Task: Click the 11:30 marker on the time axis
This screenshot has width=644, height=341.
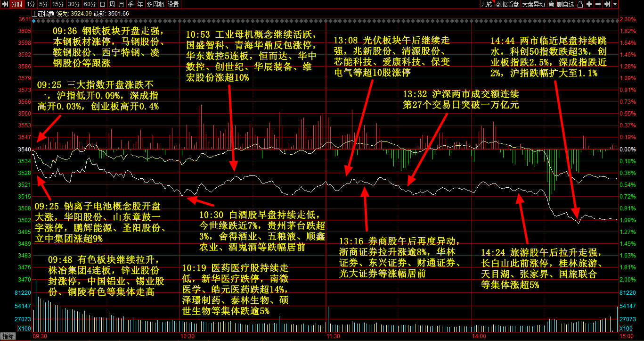Action: [333, 336]
